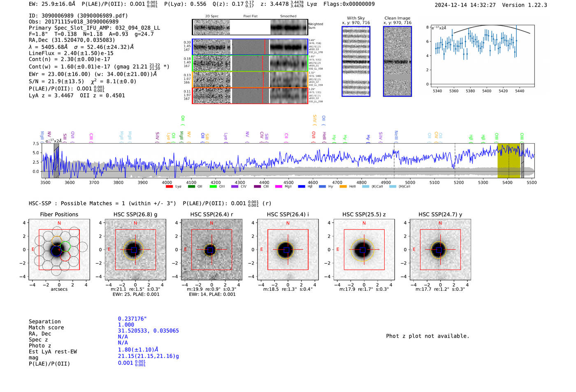Click the Flags:0x00000009 text
The width and height of the screenshot is (576, 392).
pyautogui.click(x=349, y=4)
